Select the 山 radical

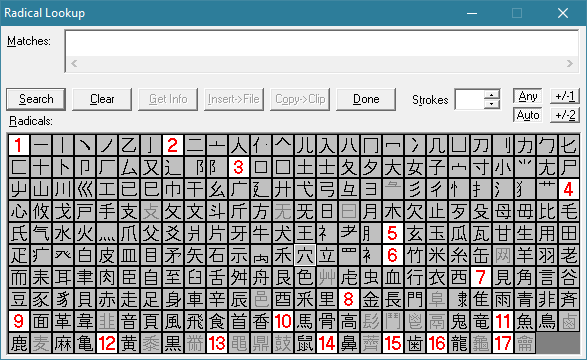[40, 189]
